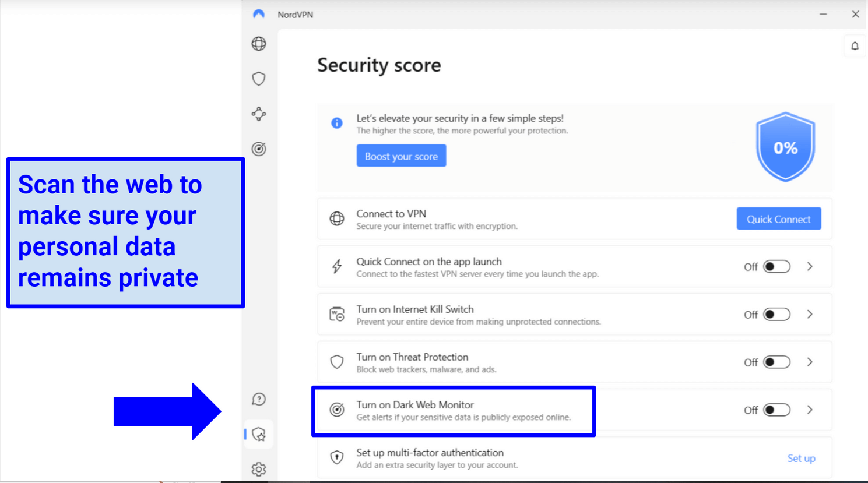Click the 0% security score shield
Screen dimensions: 868x483
coord(785,147)
